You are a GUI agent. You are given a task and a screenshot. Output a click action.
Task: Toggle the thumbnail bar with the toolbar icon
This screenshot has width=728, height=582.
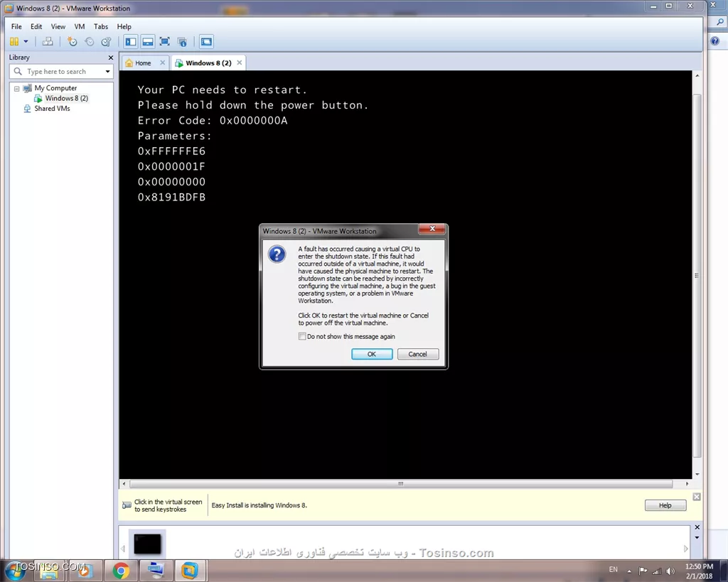[x=148, y=42]
